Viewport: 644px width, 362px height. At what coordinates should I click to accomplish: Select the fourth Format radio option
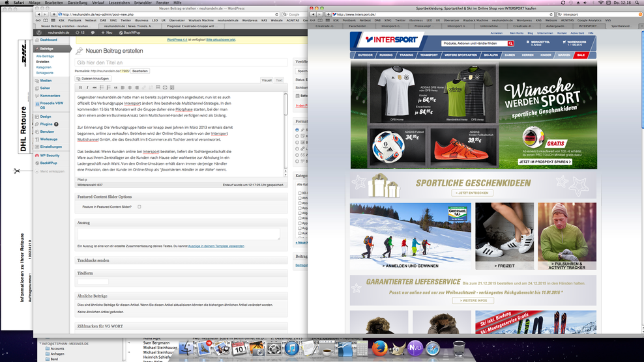(x=297, y=148)
